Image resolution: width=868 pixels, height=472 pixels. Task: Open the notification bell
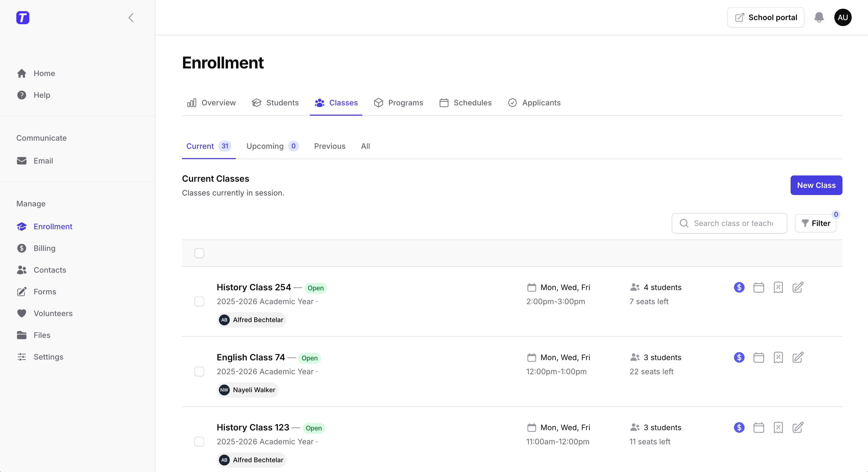819,18
